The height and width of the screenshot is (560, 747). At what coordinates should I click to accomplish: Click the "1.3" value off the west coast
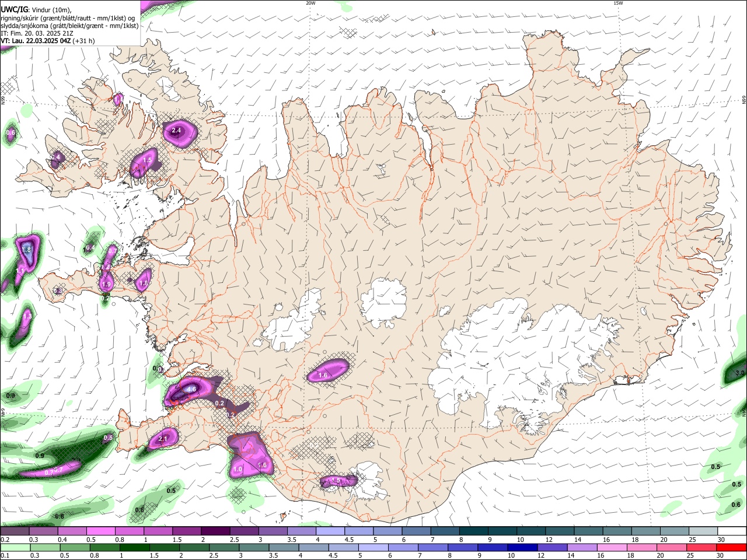tap(27, 316)
